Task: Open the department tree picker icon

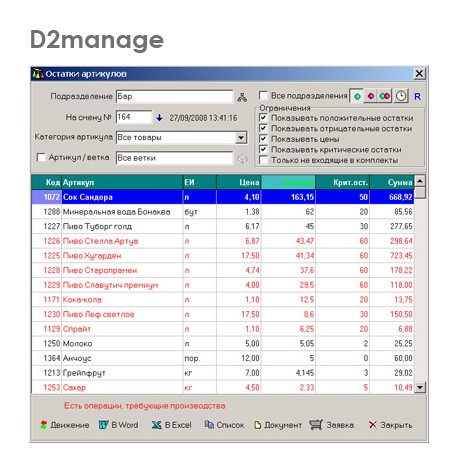Action: pyautogui.click(x=242, y=97)
